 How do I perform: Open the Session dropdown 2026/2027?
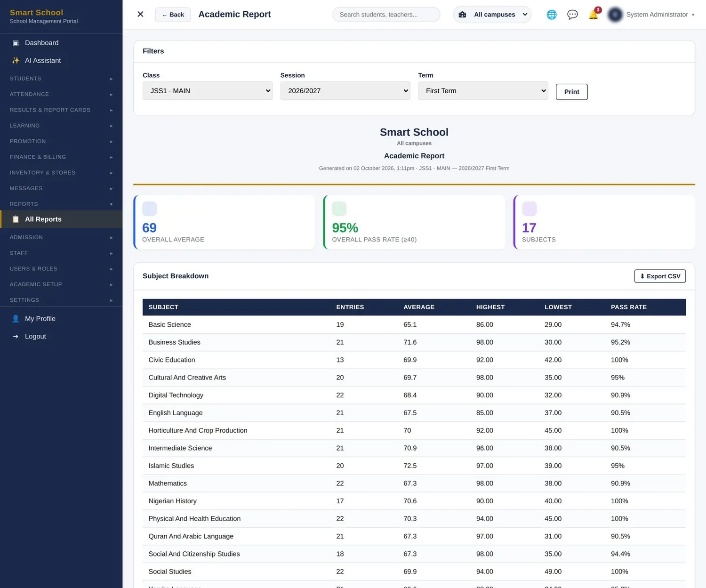coord(345,91)
